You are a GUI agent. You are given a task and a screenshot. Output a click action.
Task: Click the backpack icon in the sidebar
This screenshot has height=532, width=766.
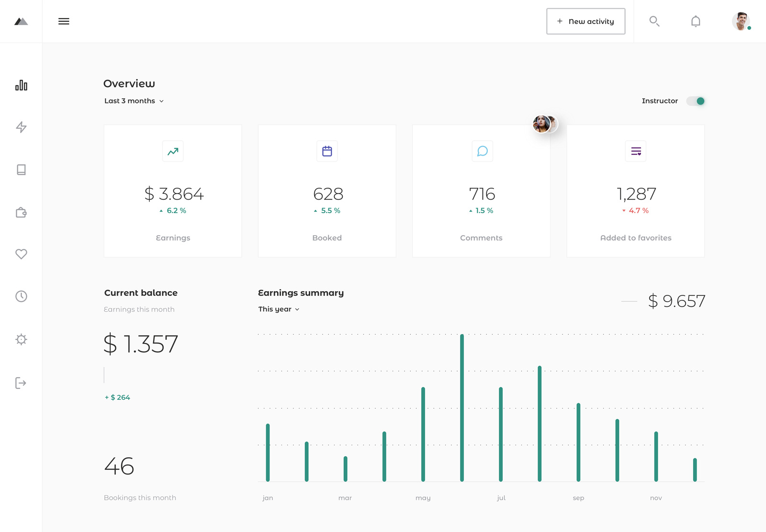coord(21,212)
